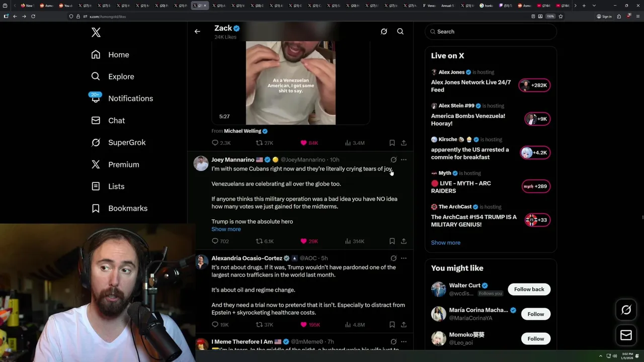Share AOC's post
This screenshot has height=362, width=644.
click(404, 325)
